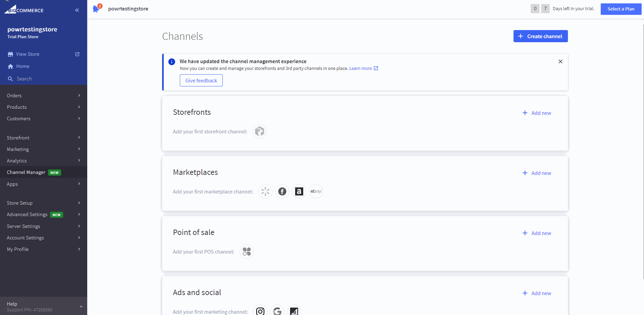Select the BigCommerce storefront channel icon
Screen dimensions: 644x315
(x=260, y=131)
